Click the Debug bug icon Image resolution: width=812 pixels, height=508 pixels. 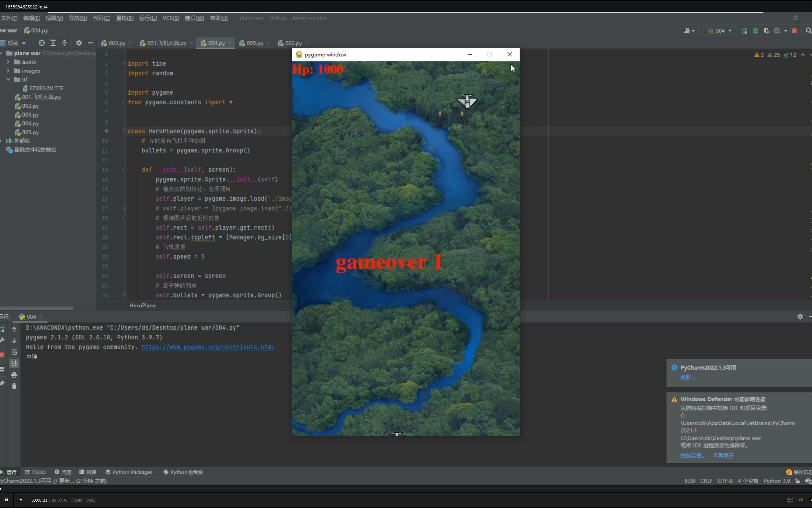click(755, 31)
